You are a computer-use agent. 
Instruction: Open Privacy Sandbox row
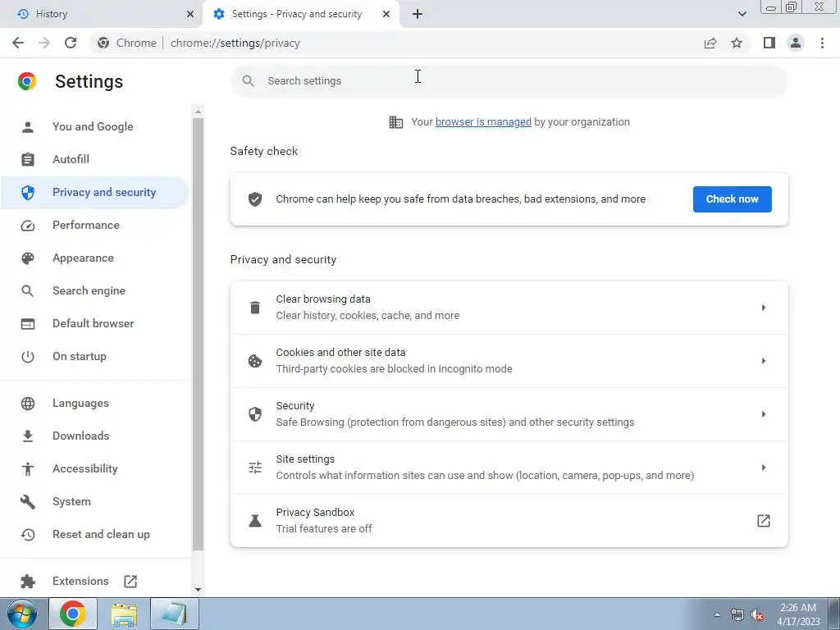[x=509, y=521]
